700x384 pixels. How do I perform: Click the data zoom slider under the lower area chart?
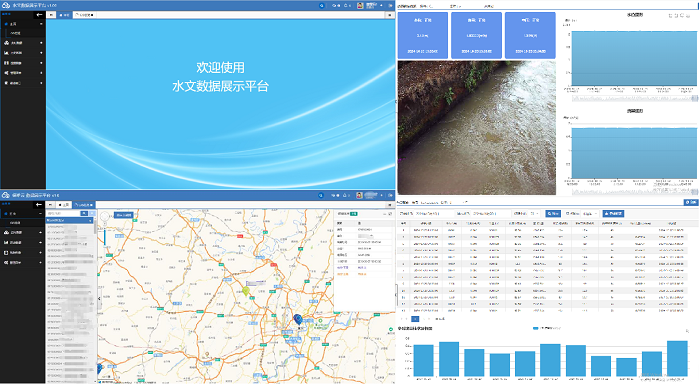(x=634, y=191)
